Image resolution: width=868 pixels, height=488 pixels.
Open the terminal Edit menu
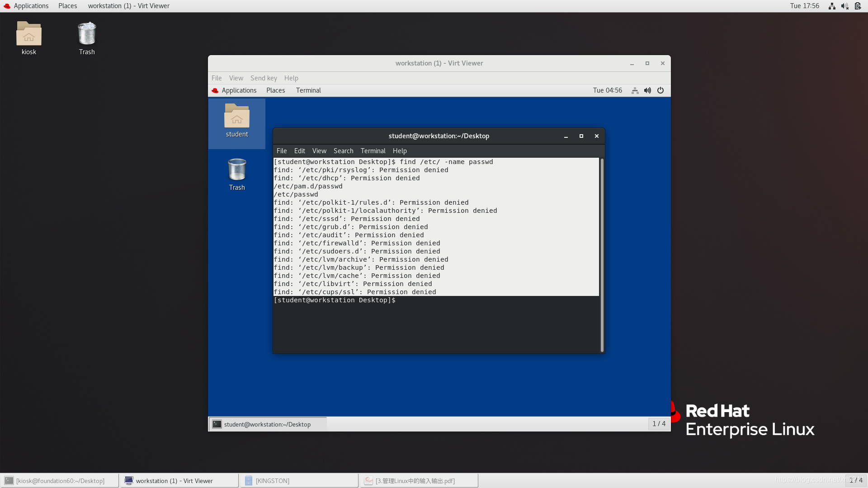pyautogui.click(x=299, y=151)
